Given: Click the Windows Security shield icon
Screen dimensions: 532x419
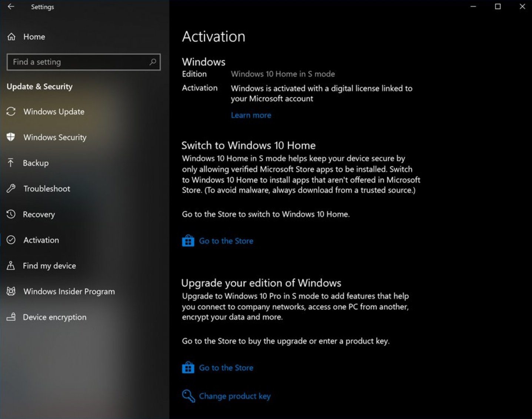Looking at the screenshot, I should click(x=11, y=137).
